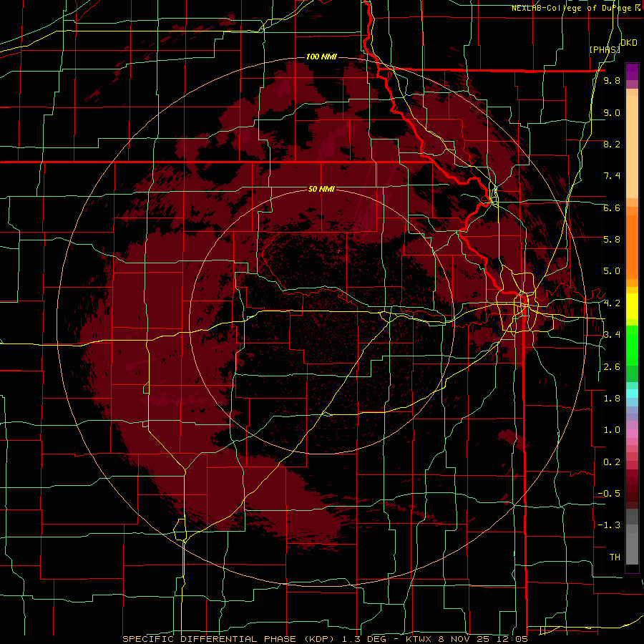This screenshot has height=644, width=644.
Task: Click the 5.0 legend value
Action: click(612, 271)
